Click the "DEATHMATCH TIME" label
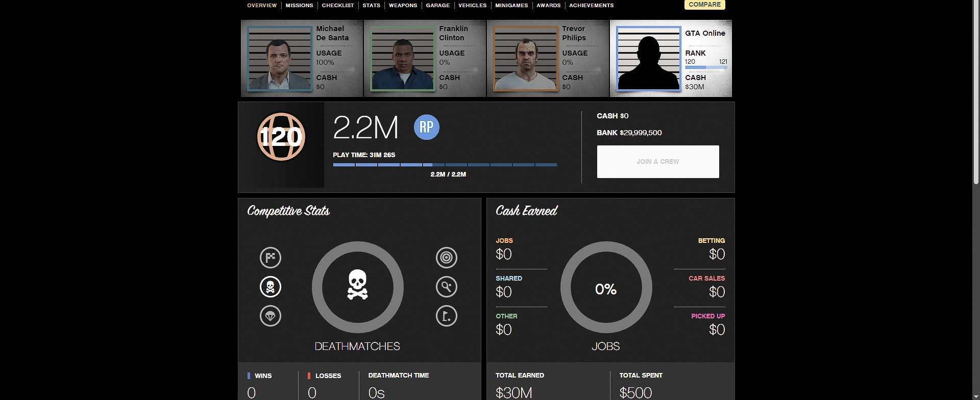This screenshot has height=400, width=980. point(399,376)
